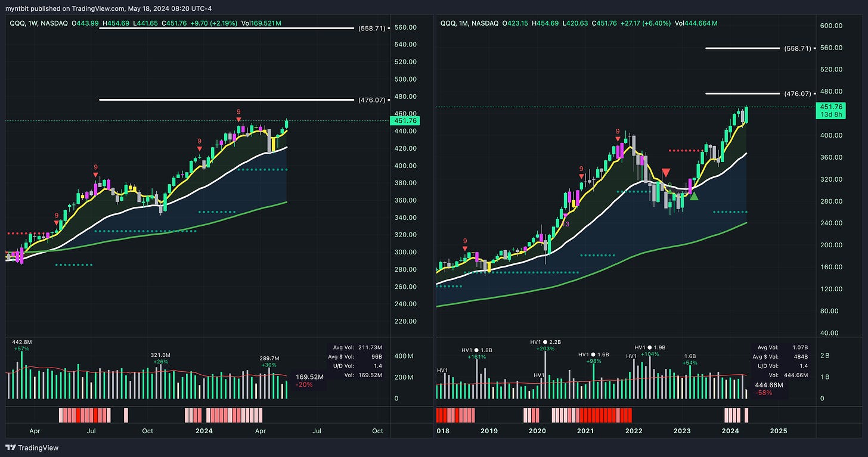The image size is (868, 457).
Task: Click the pink 13 marker on monthly chart
Action: [x=566, y=224]
